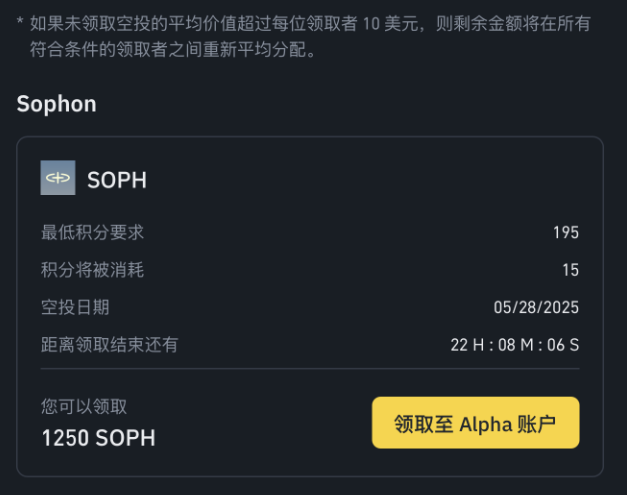Click the footnote about unclaimed airdrop redistribution

(x=304, y=36)
